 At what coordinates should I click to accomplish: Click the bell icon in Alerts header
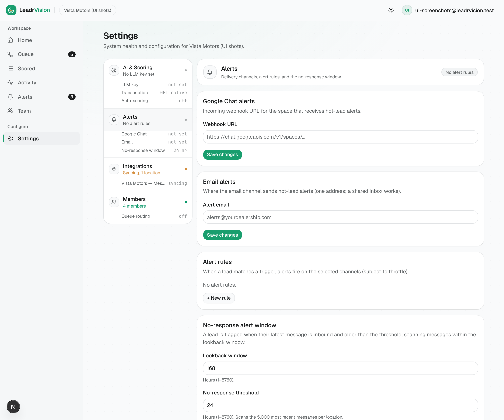tap(210, 72)
